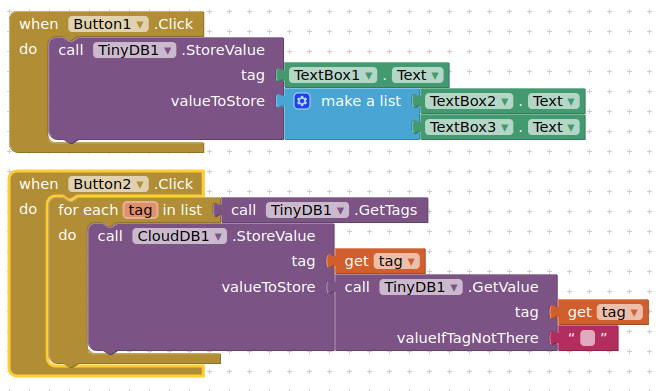The height and width of the screenshot is (391, 659).
Task: Open the TextBox2 component dropdown
Action: (469, 101)
